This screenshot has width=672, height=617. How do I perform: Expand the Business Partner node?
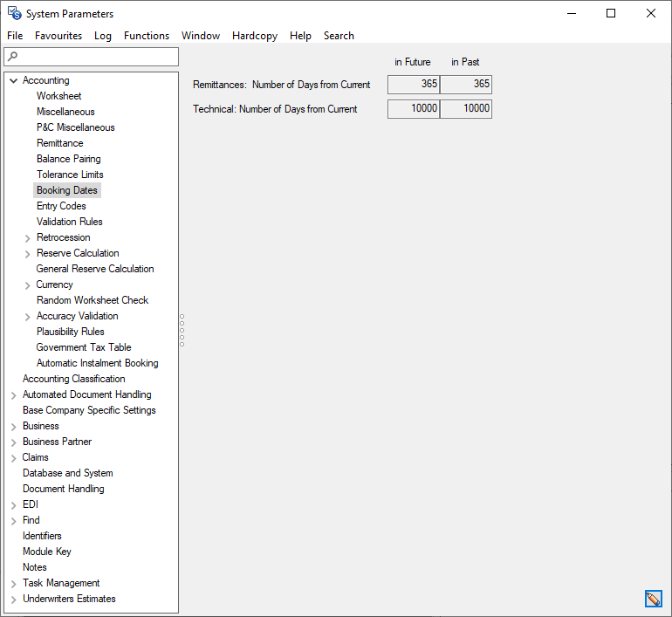pos(14,442)
